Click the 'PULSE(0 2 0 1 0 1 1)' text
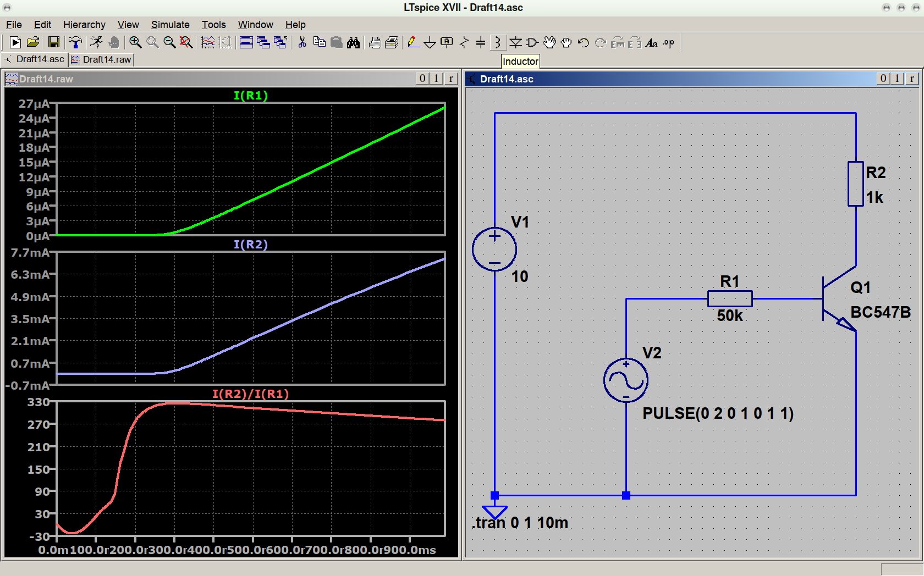Image resolution: width=924 pixels, height=576 pixels. (x=718, y=413)
